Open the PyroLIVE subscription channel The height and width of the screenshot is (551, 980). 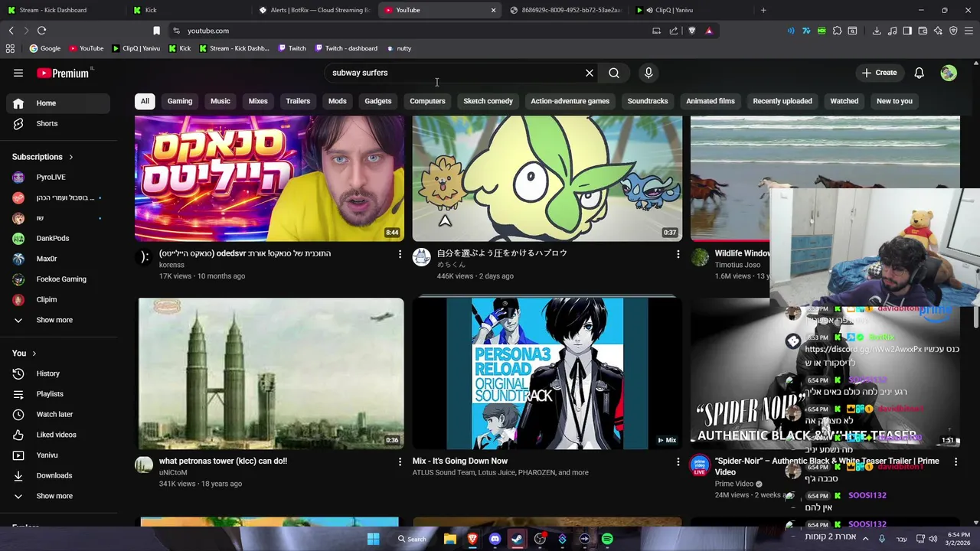pos(58,178)
